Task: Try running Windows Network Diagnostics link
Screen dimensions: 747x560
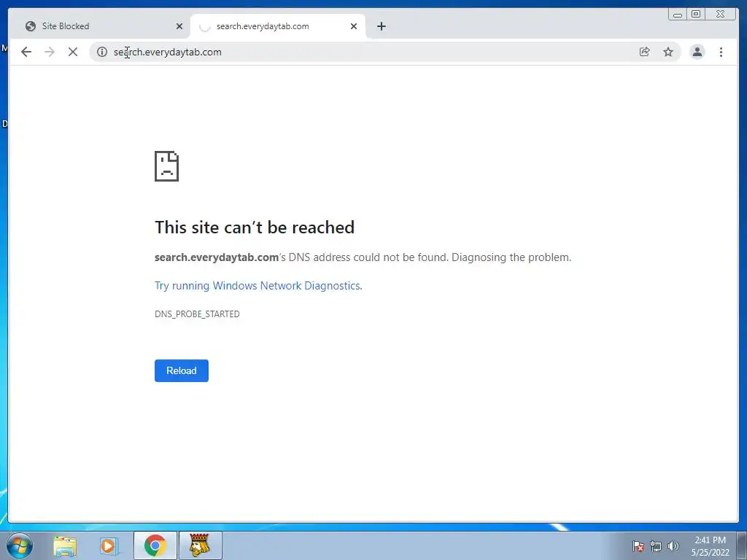Action: [258, 286]
